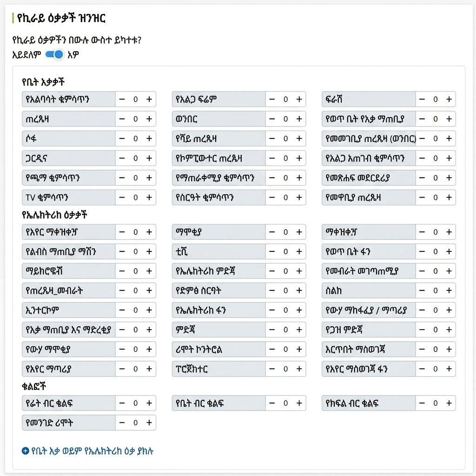Click minus for የአየር ማስወገጃ ፋን
Image resolution: width=476 pixels, height=476 pixels.
pyautogui.click(x=422, y=369)
